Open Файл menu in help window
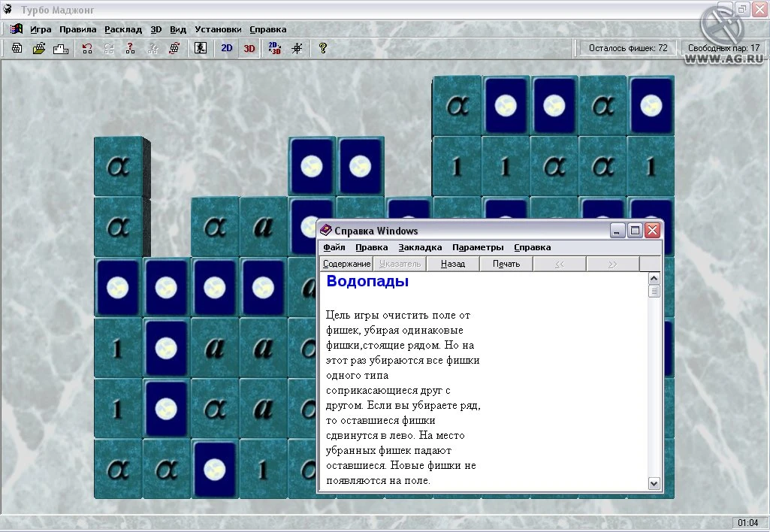The width and height of the screenshot is (770, 532). coord(334,247)
